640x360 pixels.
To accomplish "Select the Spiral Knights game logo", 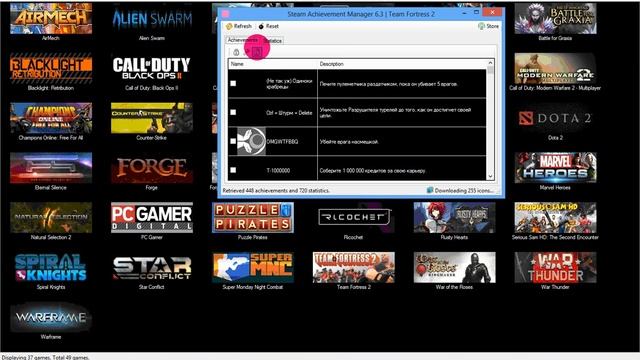I will click(51, 267).
